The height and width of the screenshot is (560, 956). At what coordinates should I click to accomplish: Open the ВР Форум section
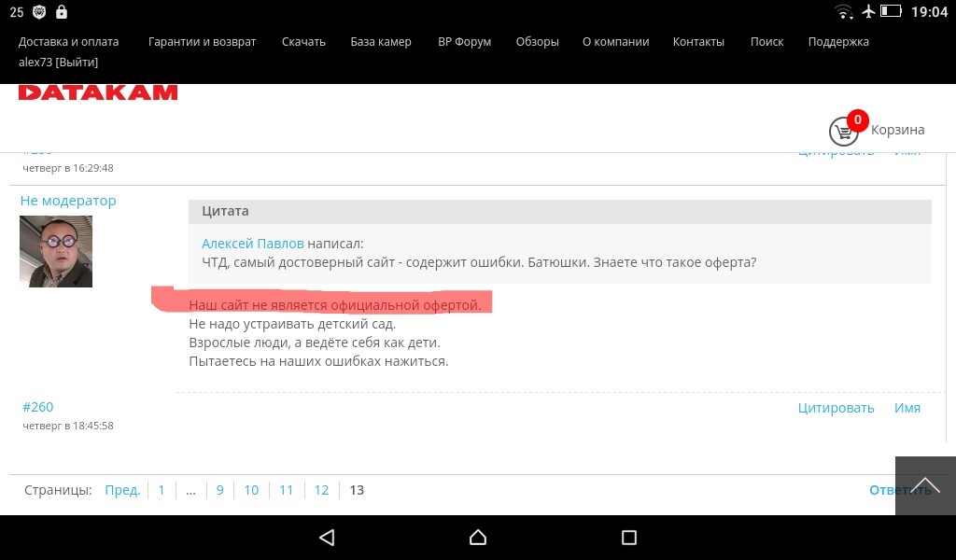click(464, 42)
